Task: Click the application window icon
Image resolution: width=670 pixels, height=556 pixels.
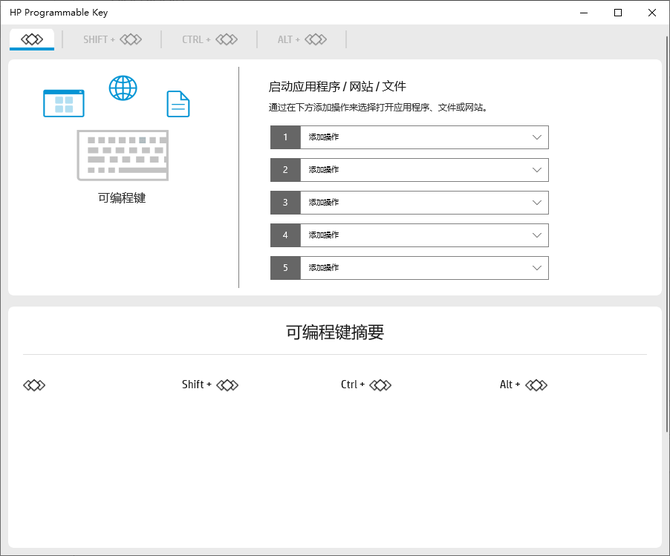Action: pyautogui.click(x=64, y=103)
